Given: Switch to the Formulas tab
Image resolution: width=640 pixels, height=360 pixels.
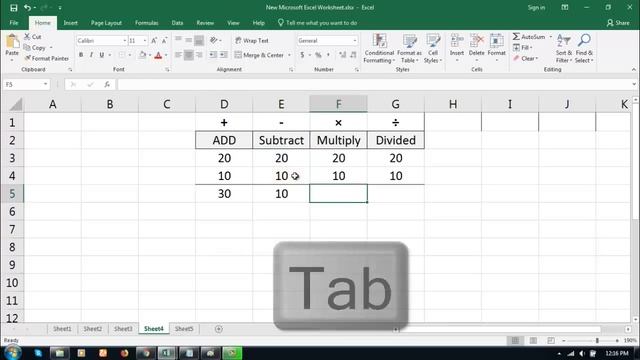Looking at the screenshot, I should pos(147,23).
